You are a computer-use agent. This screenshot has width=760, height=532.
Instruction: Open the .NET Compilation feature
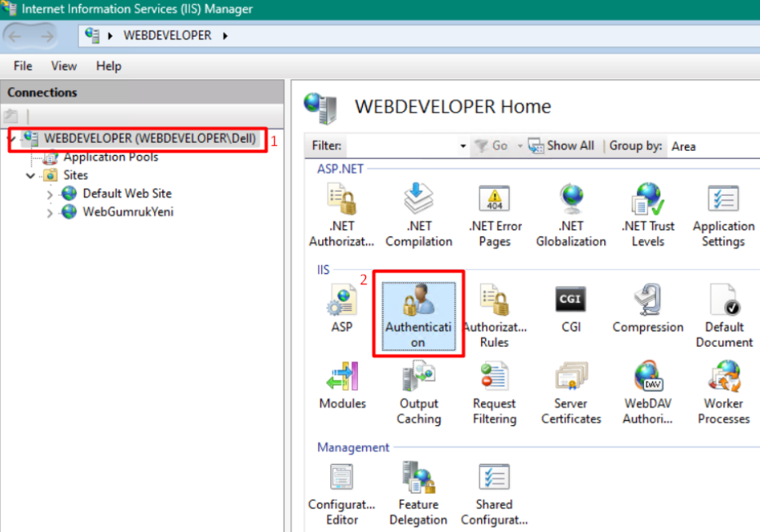tap(419, 215)
